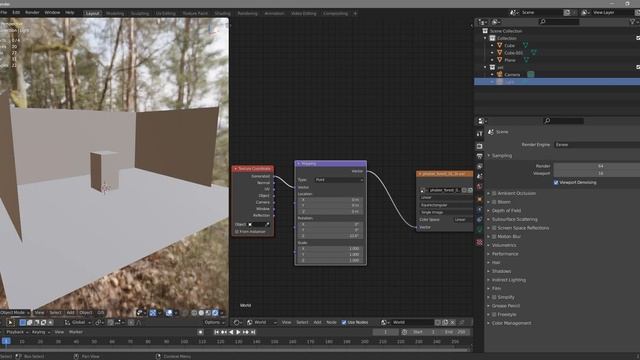Click the timeline auto-keying record button

tap(200, 332)
